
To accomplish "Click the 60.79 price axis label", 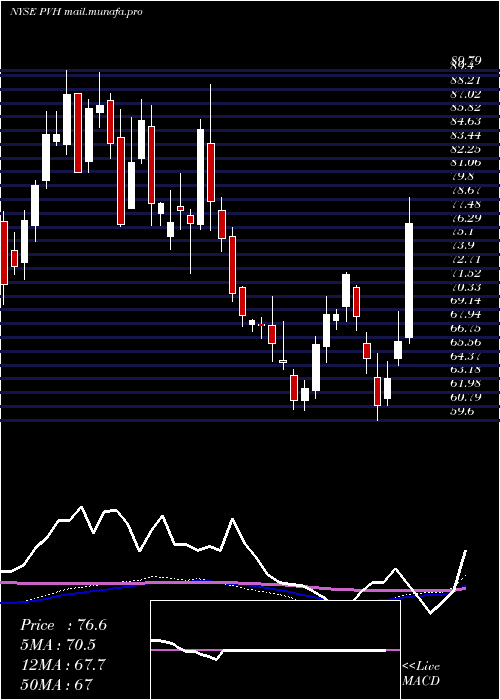I will (x=465, y=397).
